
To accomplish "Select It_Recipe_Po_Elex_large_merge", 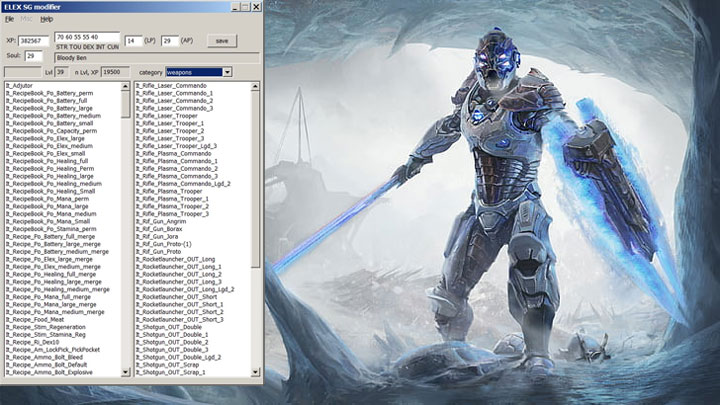I will click(x=49, y=259).
